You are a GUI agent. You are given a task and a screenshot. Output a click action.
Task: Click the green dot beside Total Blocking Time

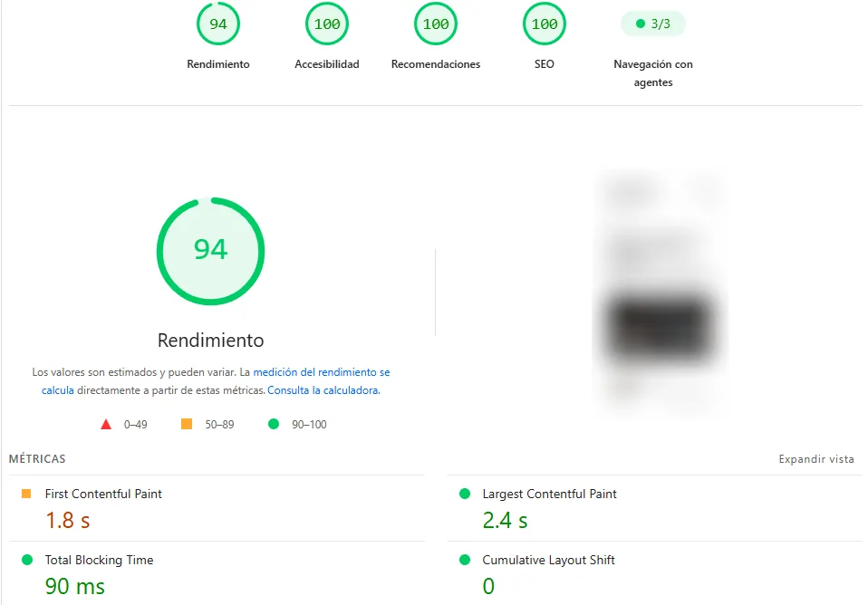tap(26, 560)
